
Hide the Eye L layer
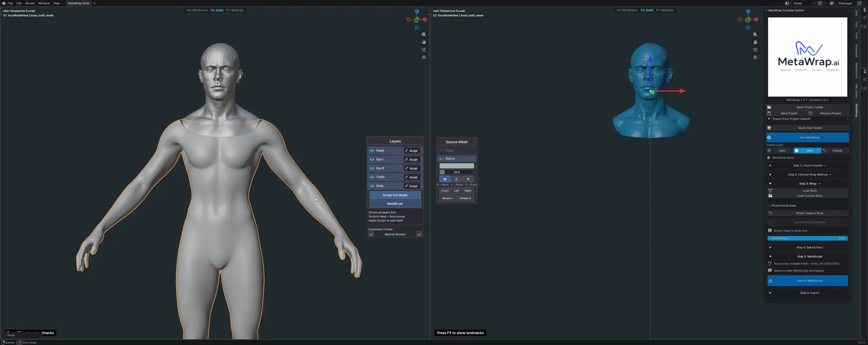pos(372,159)
